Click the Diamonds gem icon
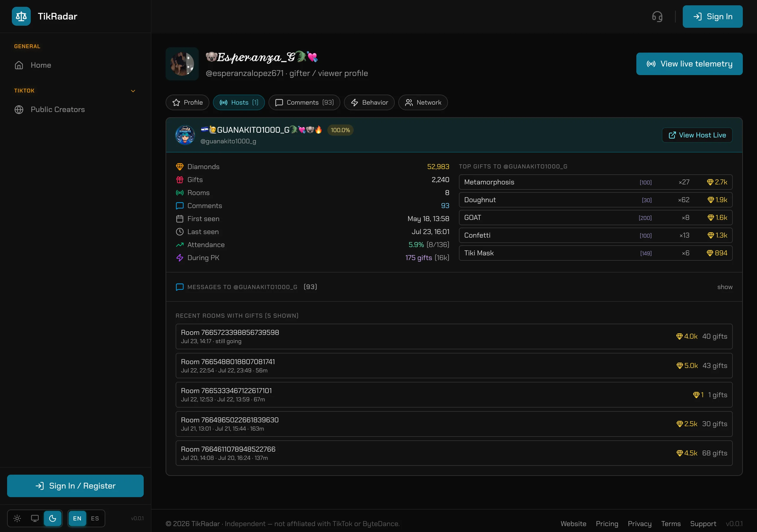The height and width of the screenshot is (532, 757). coord(180,167)
